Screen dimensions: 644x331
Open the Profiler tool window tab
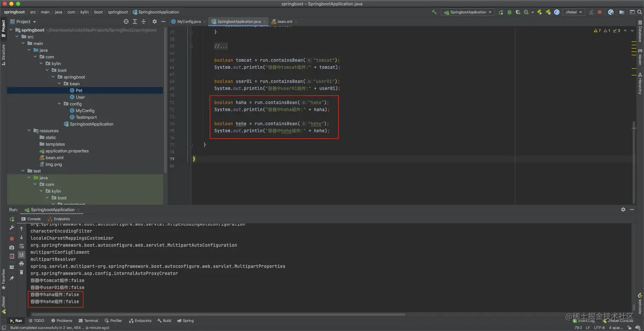113,321
